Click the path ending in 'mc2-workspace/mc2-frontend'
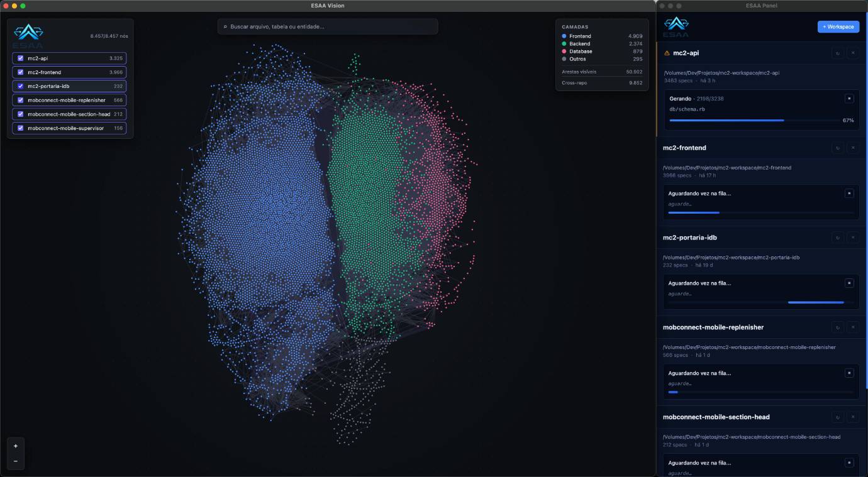This screenshot has width=868, height=477. click(x=727, y=168)
